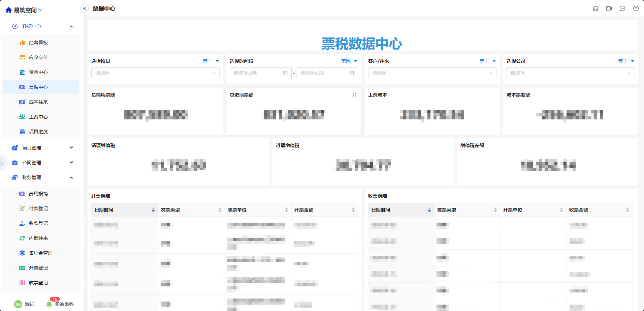Sort 收票明细 by 收票金额 column

coord(627,210)
